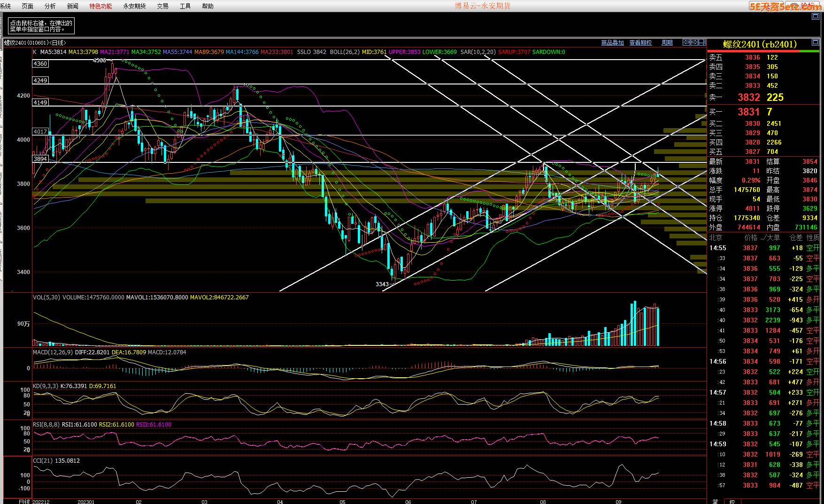Click the 性质 column header in the tick list
Viewport: 824px width, 504px height.
813,238
